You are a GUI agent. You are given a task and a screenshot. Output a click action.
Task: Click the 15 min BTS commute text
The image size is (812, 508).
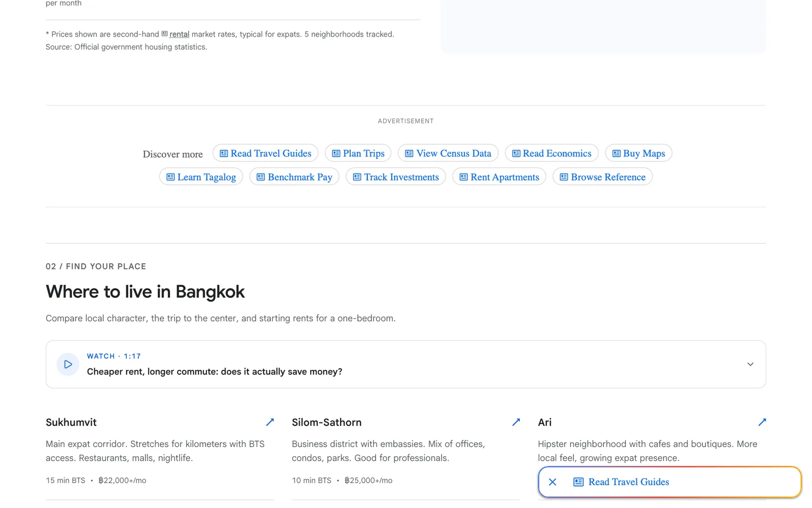point(65,481)
